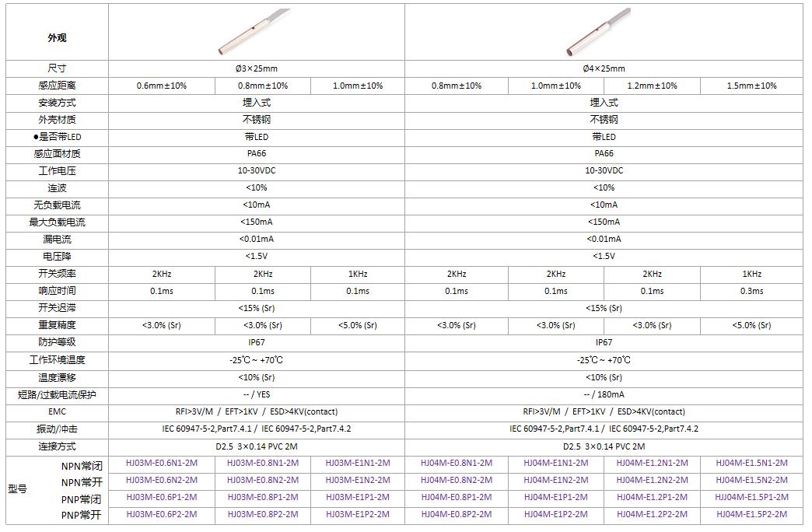Click the HJ04M-E1N2-2M model link
The height and width of the screenshot is (532, 812).
(x=555, y=480)
